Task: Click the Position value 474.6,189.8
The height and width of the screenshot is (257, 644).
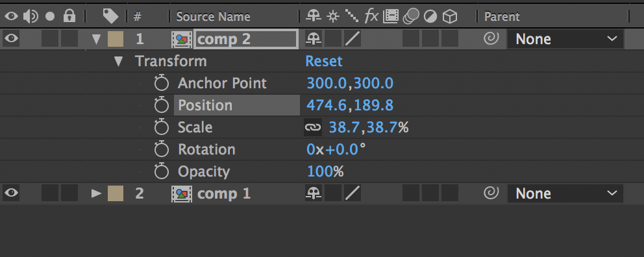Action: (350, 105)
